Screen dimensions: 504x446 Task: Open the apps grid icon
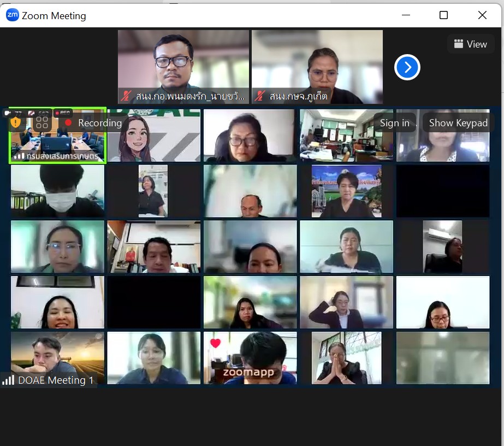42,123
